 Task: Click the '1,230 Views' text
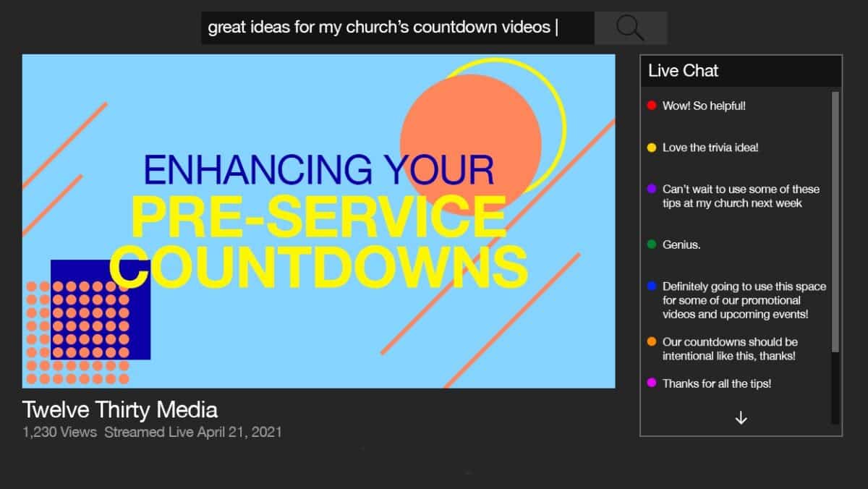coord(59,433)
